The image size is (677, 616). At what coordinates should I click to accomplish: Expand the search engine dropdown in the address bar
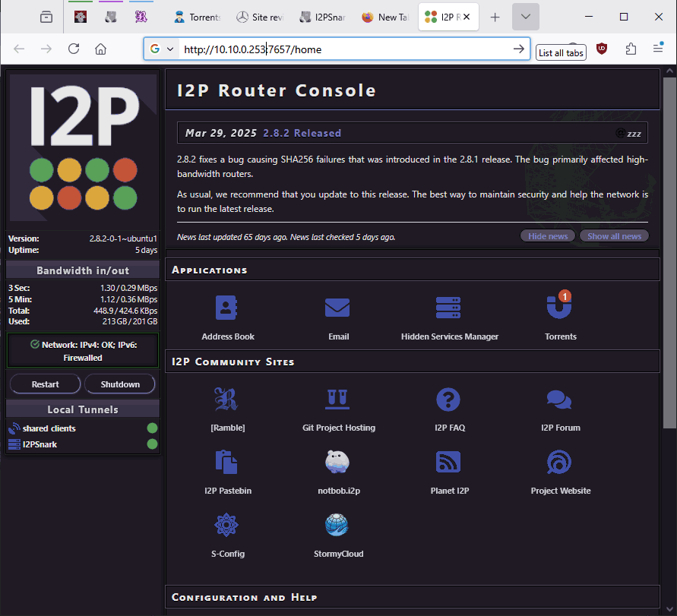[170, 49]
